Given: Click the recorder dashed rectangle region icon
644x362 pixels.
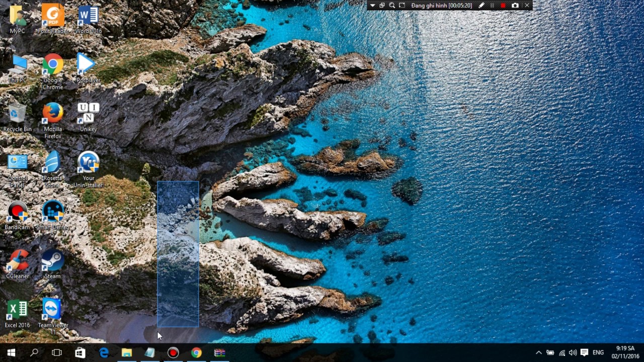Looking at the screenshot, I should coord(402,6).
